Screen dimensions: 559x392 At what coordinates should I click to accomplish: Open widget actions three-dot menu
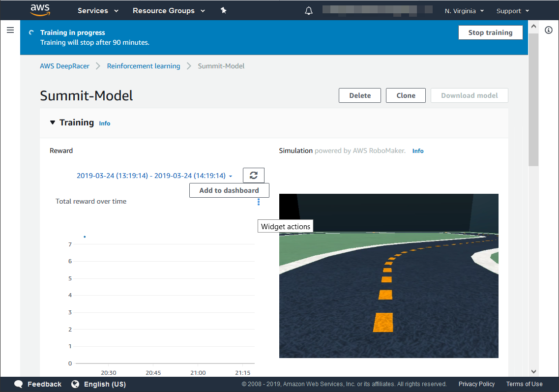pyautogui.click(x=259, y=202)
